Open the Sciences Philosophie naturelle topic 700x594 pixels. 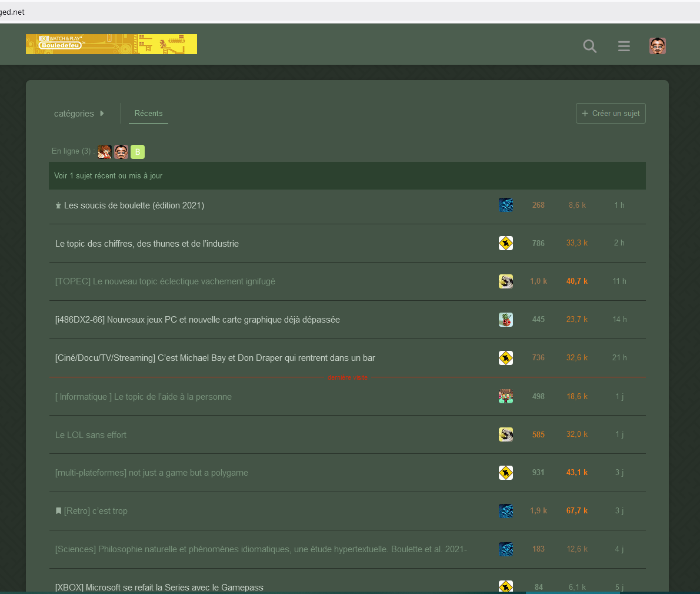[261, 549]
